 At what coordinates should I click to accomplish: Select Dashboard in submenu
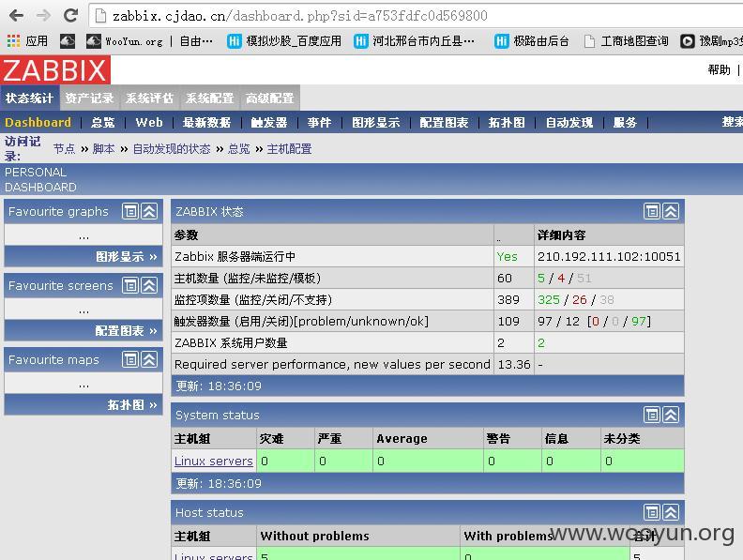click(38, 122)
